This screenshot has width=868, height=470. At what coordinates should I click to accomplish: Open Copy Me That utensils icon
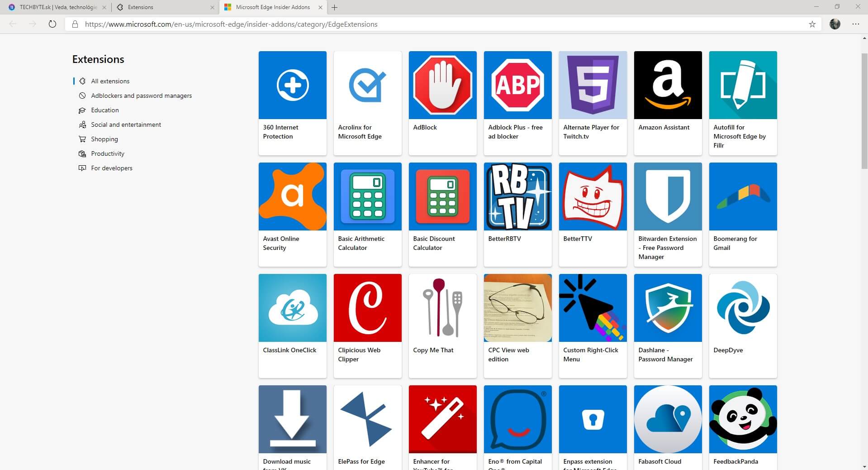tap(442, 308)
